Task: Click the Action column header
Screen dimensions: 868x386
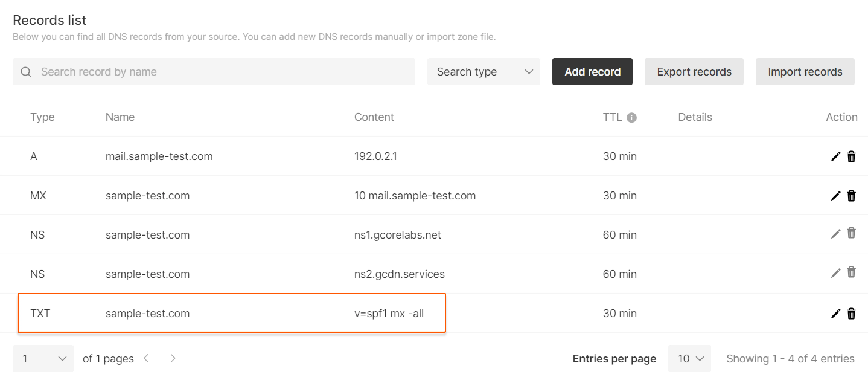Action: click(841, 117)
